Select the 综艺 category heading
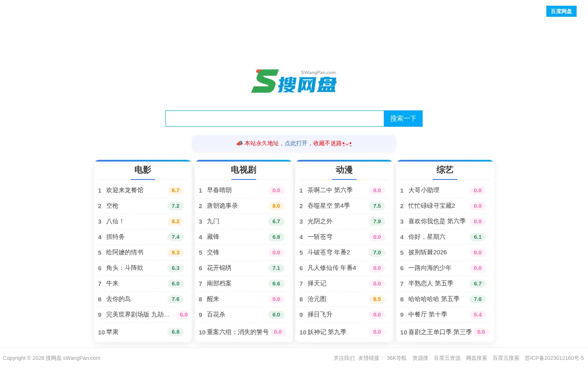Image resolution: width=588 pixels, height=368 pixels. pyautogui.click(x=445, y=170)
